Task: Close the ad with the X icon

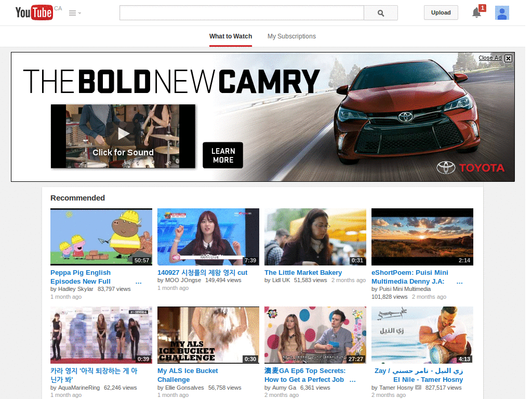Action: click(x=508, y=58)
